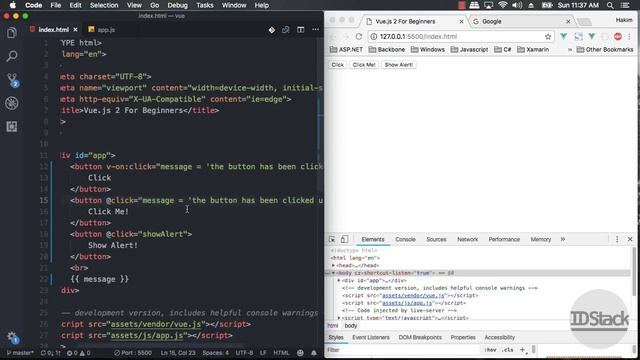Image resolution: width=640 pixels, height=360 pixels.
Task: Open the ASP.NET bookmarks folder
Action: click(x=346, y=49)
